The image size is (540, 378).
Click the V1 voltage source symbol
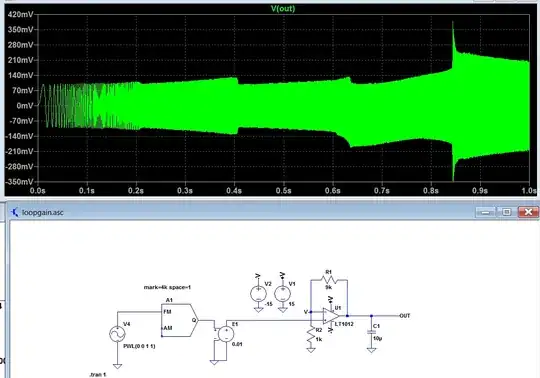pyautogui.click(x=282, y=294)
